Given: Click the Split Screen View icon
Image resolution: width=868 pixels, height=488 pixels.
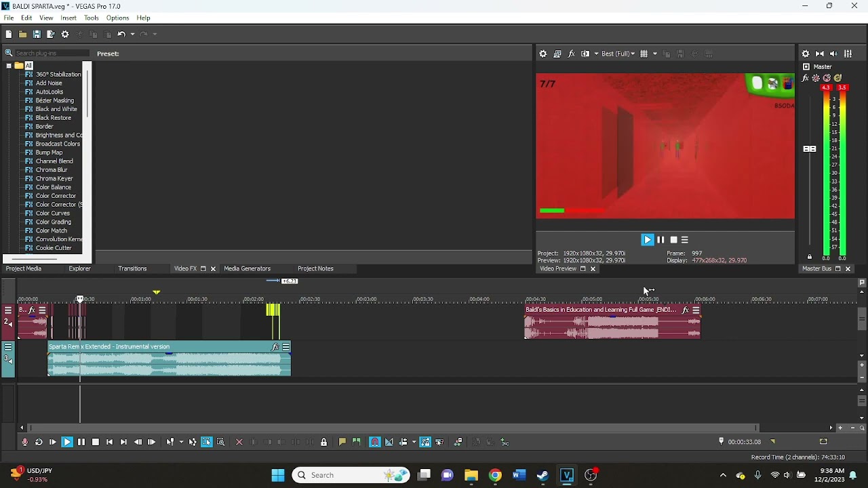Looking at the screenshot, I should (585, 54).
